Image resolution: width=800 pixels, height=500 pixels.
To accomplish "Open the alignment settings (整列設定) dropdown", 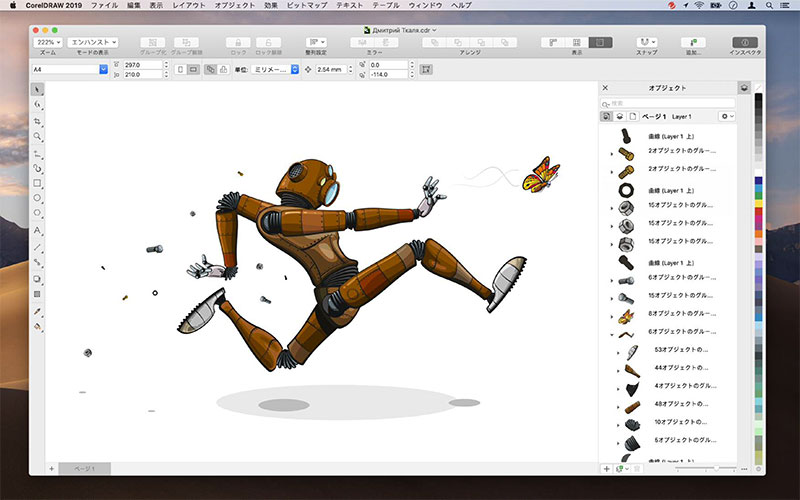I will (316, 42).
